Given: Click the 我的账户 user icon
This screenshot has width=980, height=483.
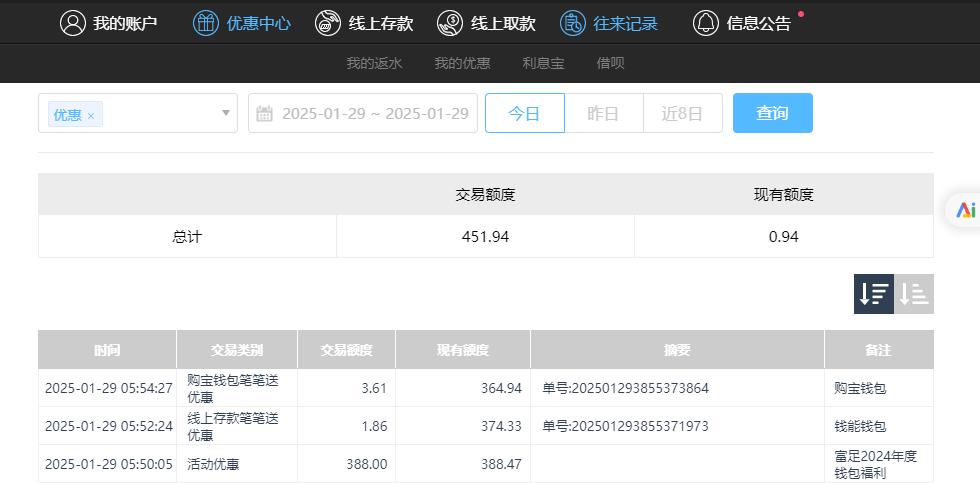Looking at the screenshot, I should click(72, 23).
